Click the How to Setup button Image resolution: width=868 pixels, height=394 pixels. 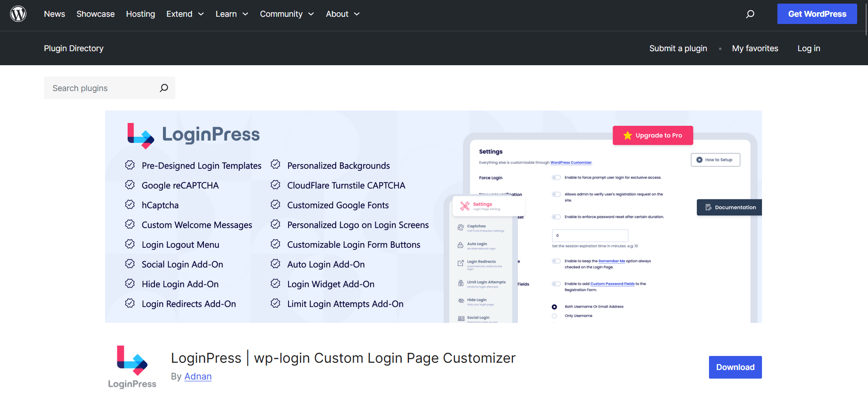[715, 160]
